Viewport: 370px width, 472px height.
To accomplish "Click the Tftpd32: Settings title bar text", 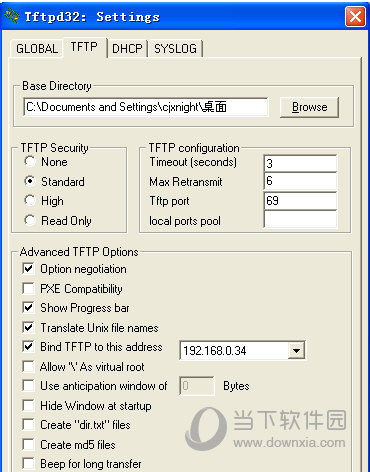I will pyautogui.click(x=92, y=17).
